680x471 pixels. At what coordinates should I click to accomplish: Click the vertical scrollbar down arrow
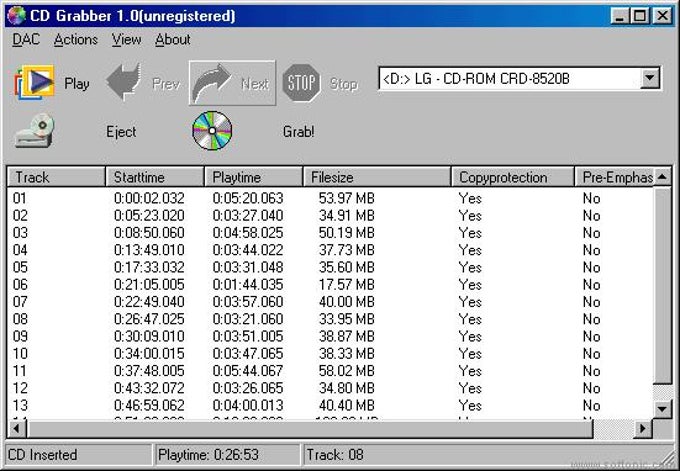pos(662,408)
